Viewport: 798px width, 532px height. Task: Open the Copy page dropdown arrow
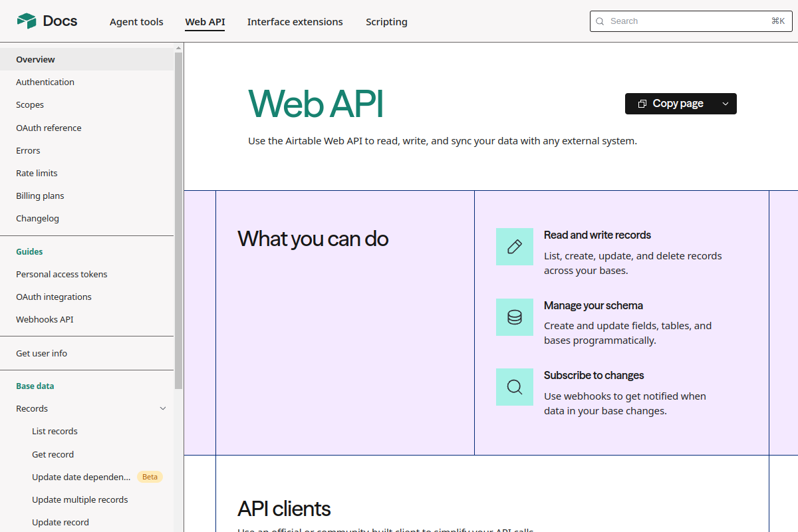pos(726,104)
